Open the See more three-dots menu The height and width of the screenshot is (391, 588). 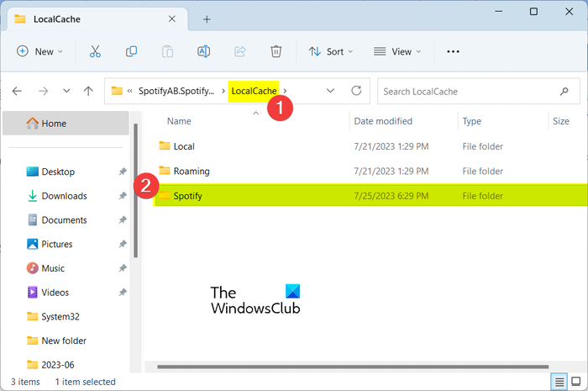click(453, 51)
